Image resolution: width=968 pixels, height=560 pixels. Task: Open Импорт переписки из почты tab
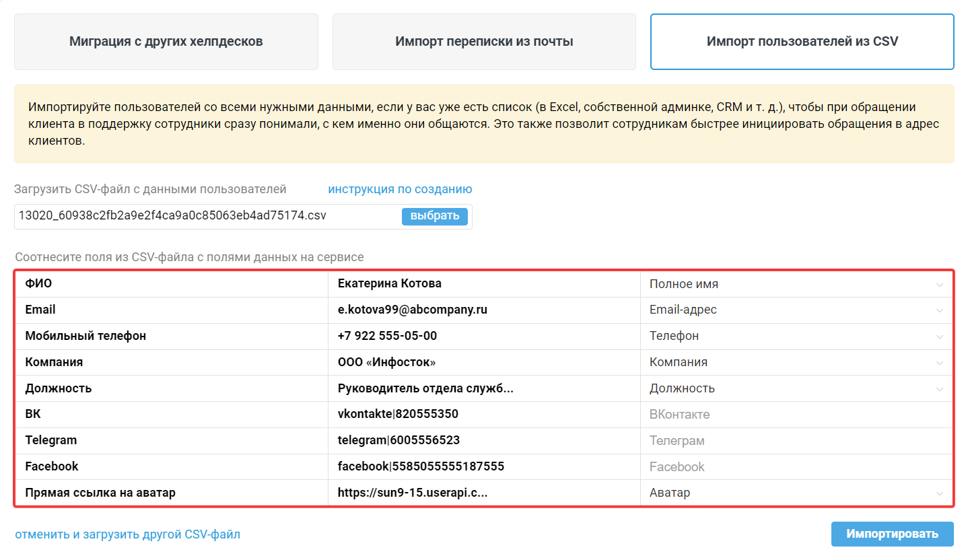click(484, 42)
